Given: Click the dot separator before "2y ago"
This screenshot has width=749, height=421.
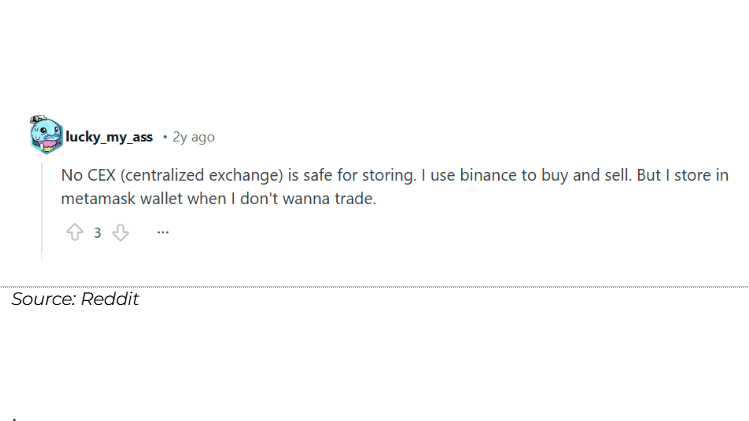Looking at the screenshot, I should click(x=164, y=137).
